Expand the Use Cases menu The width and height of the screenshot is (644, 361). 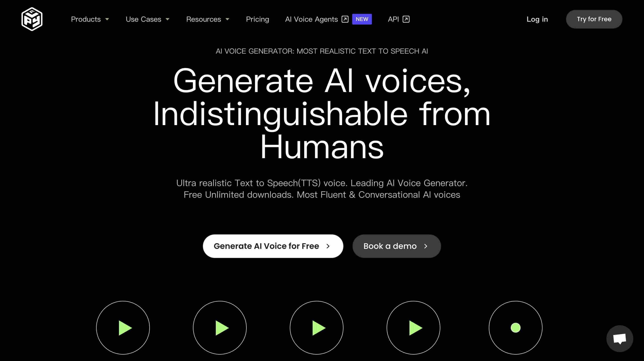pyautogui.click(x=148, y=19)
